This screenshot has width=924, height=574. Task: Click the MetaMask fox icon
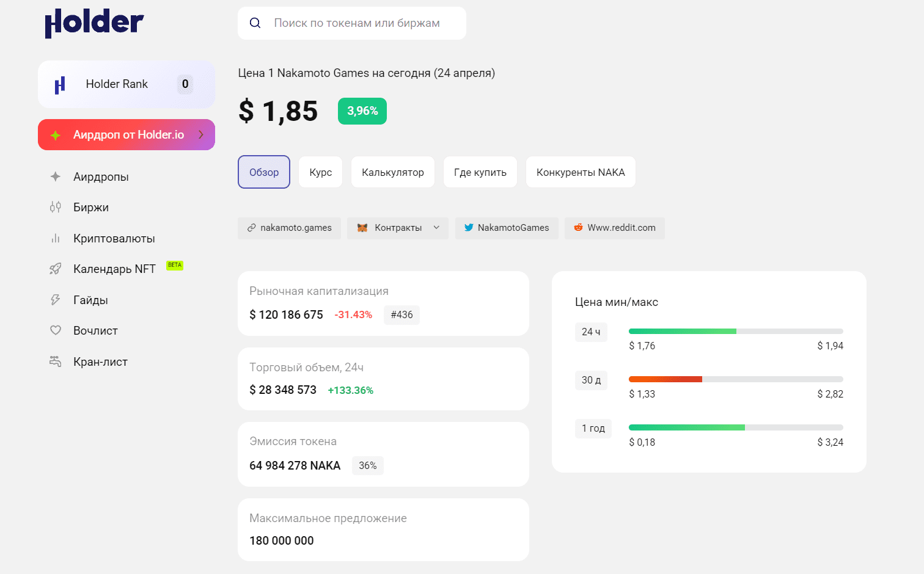pos(362,228)
